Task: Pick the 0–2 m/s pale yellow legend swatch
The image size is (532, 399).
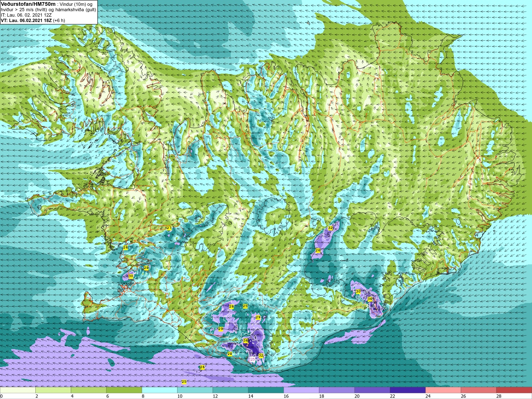Action: [x=18, y=390]
